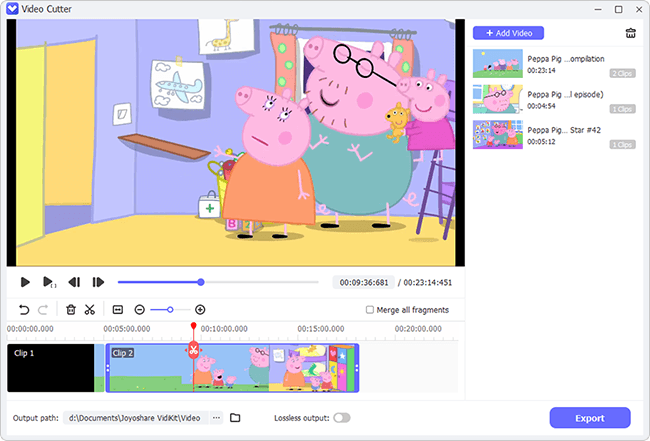Enable Merge all fragments checkbox
Screen dimensions: 650x441
[x=370, y=310]
